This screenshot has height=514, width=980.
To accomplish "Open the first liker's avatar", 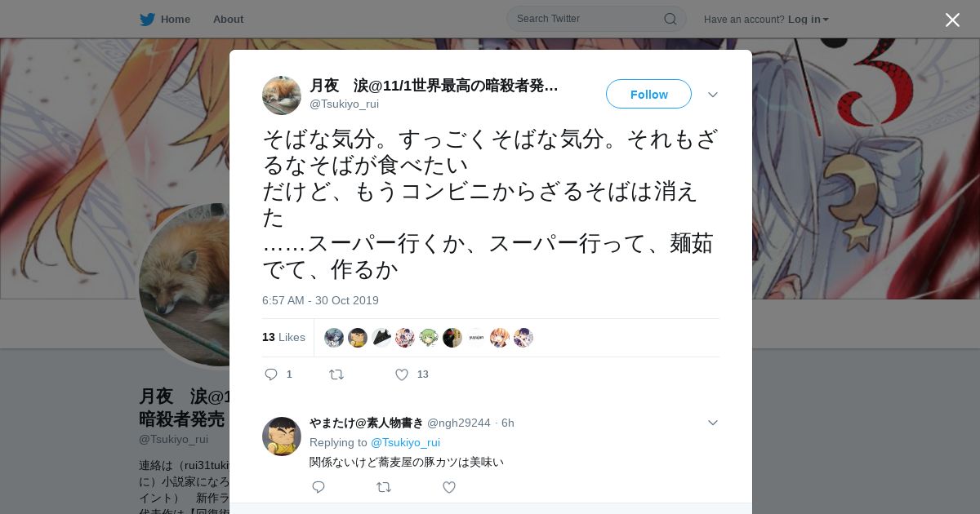I will click(334, 338).
